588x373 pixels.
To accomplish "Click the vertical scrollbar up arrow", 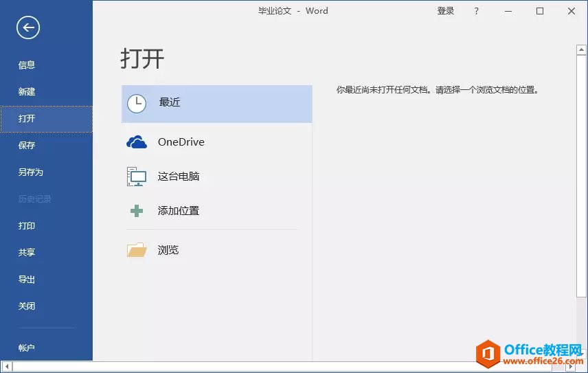I will pos(581,49).
